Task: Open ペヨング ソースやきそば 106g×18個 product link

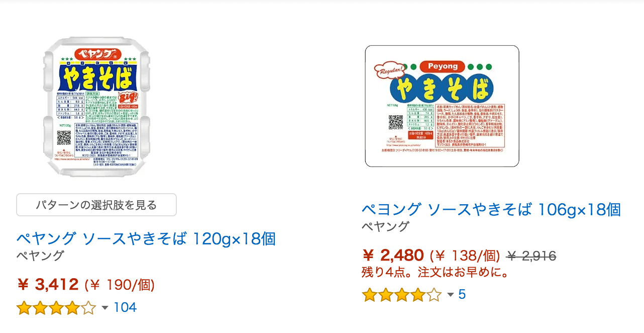Action: tap(491, 209)
